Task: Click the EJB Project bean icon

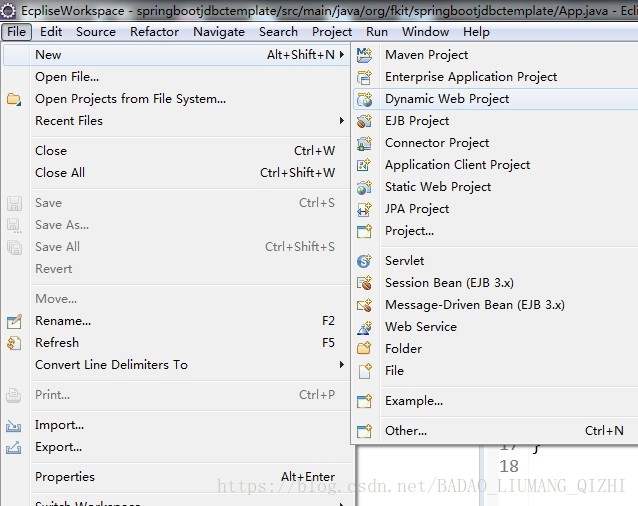Action: 364,121
